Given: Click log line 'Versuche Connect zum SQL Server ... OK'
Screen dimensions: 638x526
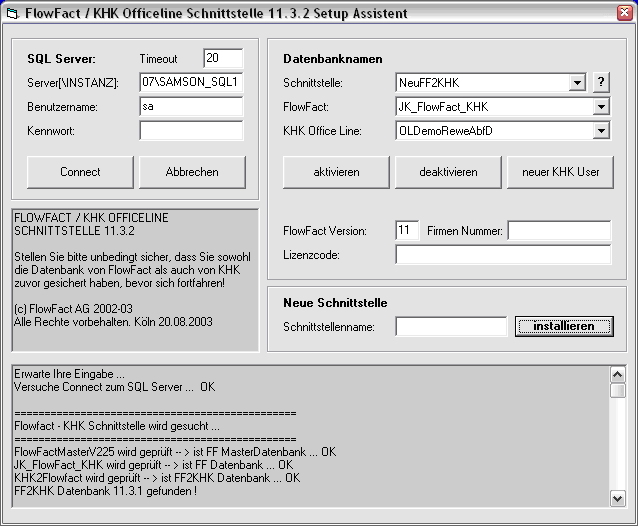Looking at the screenshot, I should pyautogui.click(x=114, y=387).
